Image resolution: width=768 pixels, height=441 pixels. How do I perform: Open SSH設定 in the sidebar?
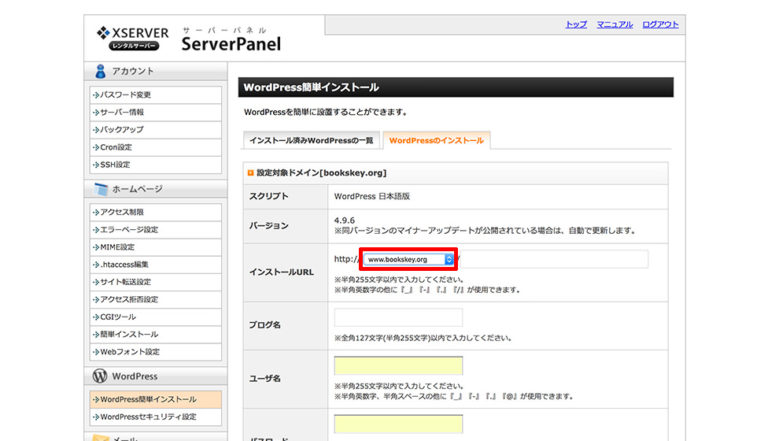click(x=156, y=165)
